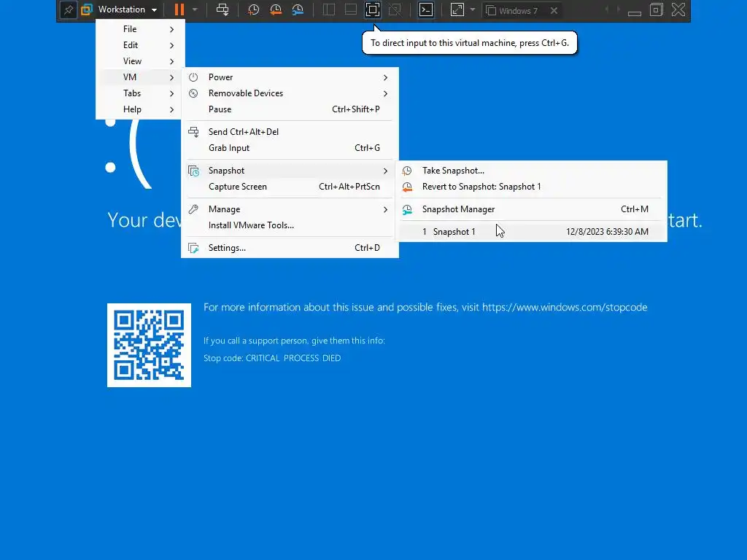Choose Take Snapshot from submenu
This screenshot has width=747, height=560.
531,171
